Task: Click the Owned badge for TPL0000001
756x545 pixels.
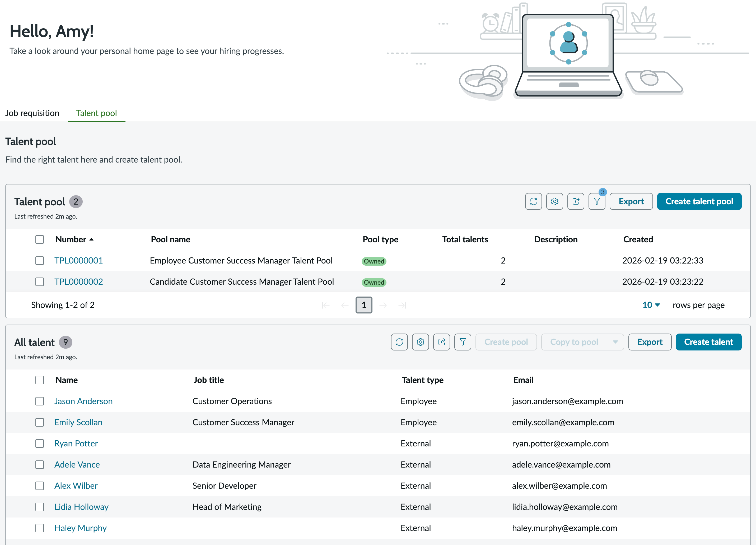Action: click(374, 261)
